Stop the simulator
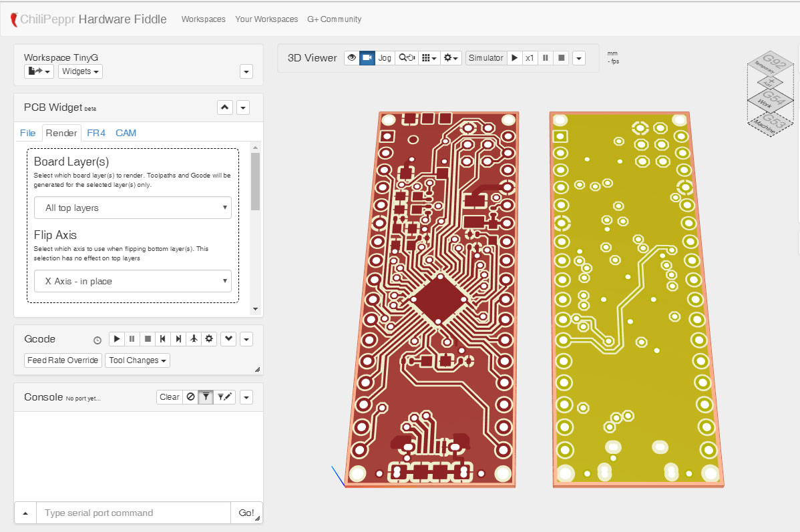The height and width of the screenshot is (532, 800). [561, 57]
